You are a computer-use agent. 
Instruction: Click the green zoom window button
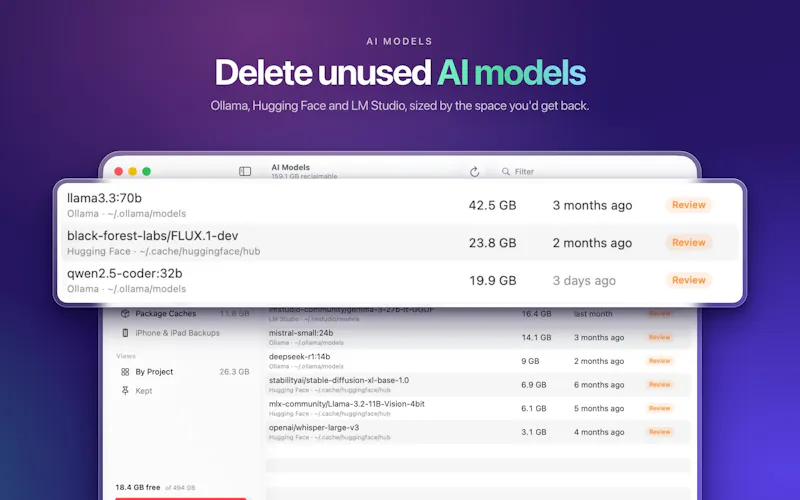click(146, 171)
